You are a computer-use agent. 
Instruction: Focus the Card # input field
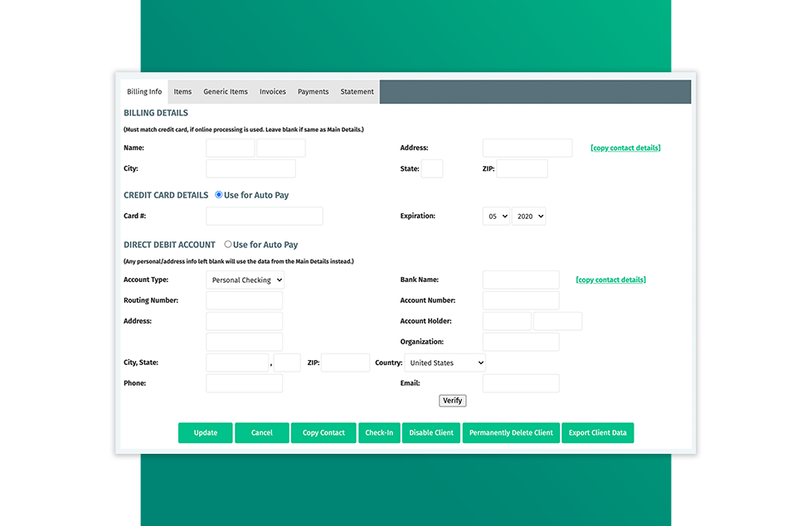click(264, 217)
